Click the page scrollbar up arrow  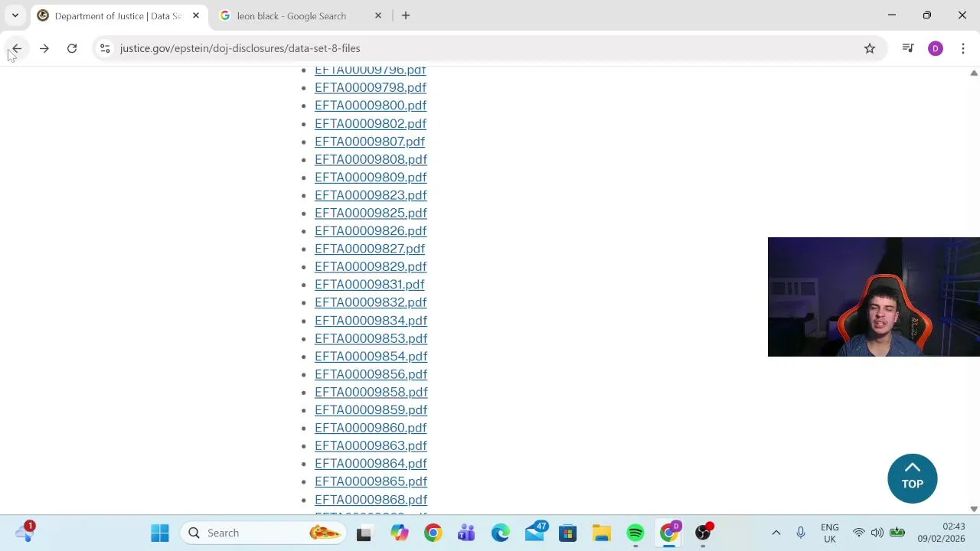click(x=974, y=73)
